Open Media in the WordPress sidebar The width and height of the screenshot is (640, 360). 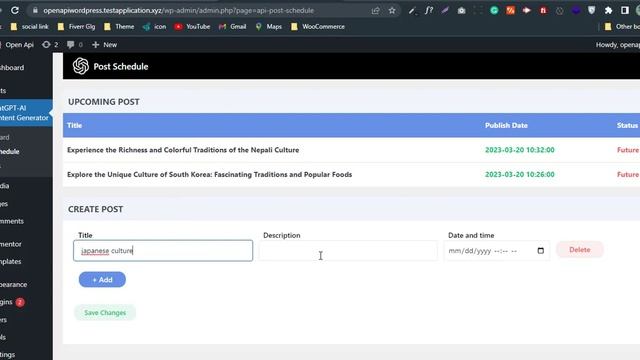5,186
